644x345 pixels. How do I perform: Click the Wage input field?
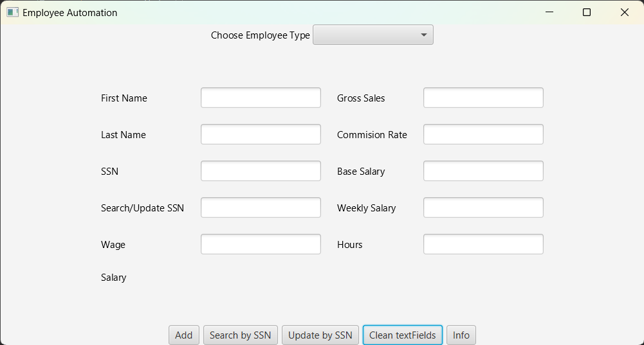click(261, 244)
